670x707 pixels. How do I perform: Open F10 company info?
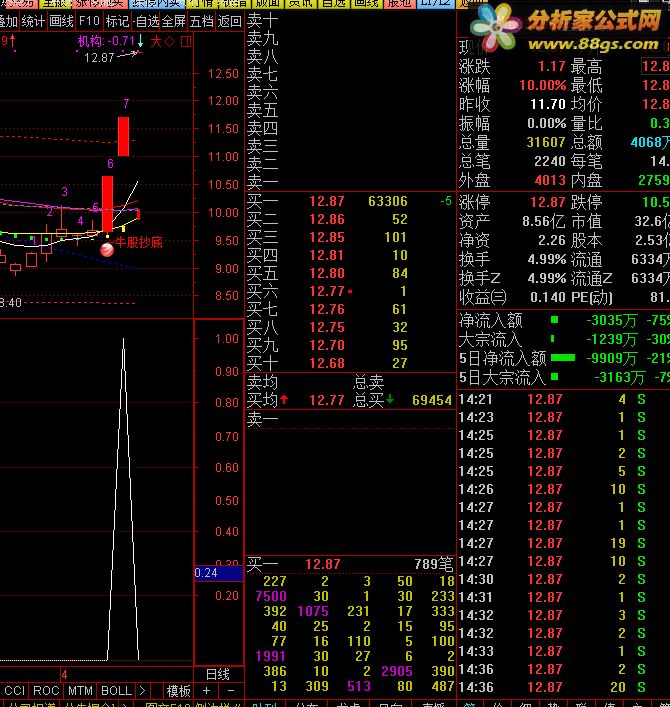click(x=89, y=21)
